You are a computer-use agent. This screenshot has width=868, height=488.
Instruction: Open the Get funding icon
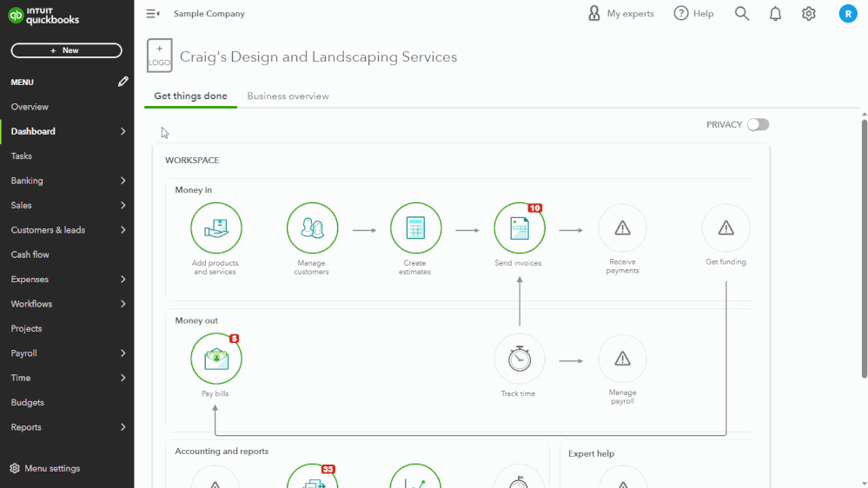pyautogui.click(x=726, y=228)
